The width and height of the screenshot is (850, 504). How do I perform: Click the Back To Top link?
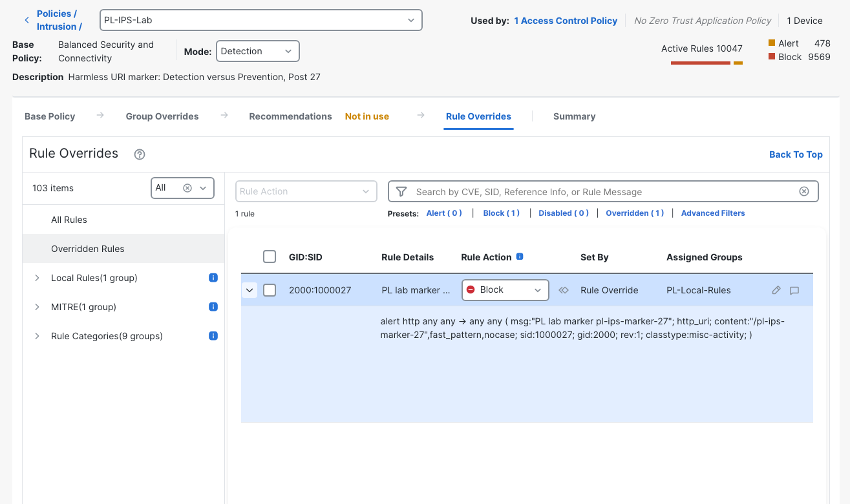point(796,154)
